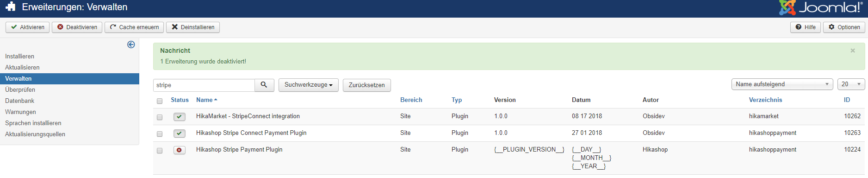
Task: Click the Zurücksetzen button
Action: (x=367, y=85)
